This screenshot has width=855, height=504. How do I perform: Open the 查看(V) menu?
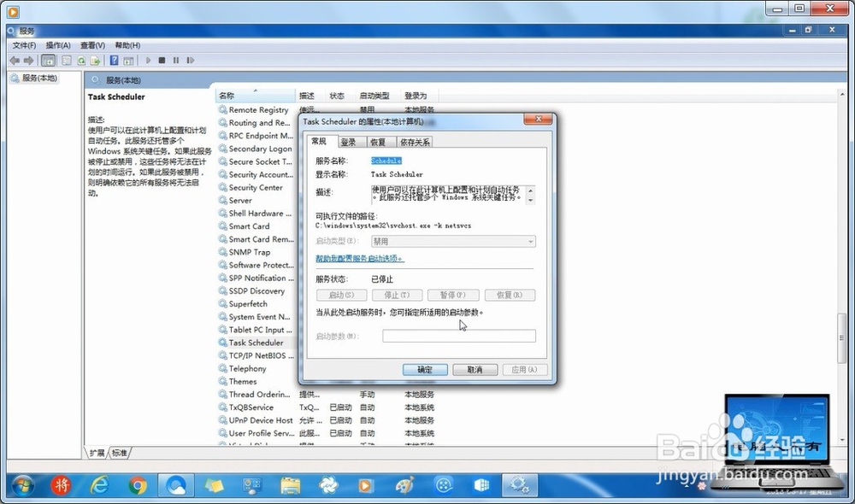click(91, 44)
